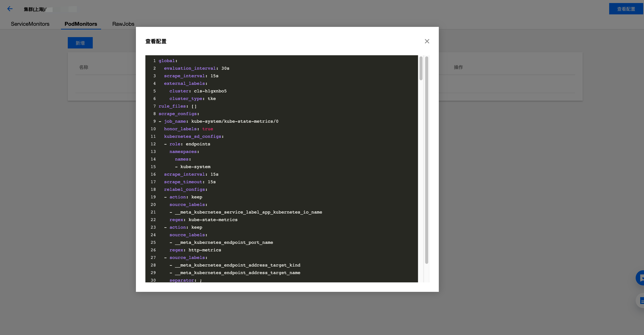
Task: Click 'separator: ;' on line 30
Action: 186,280
